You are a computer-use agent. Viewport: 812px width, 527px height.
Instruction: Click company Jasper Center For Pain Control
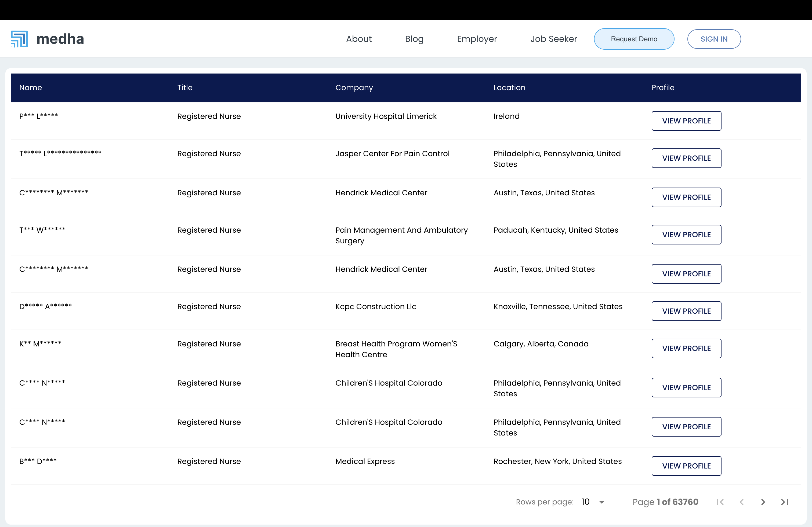click(x=392, y=153)
